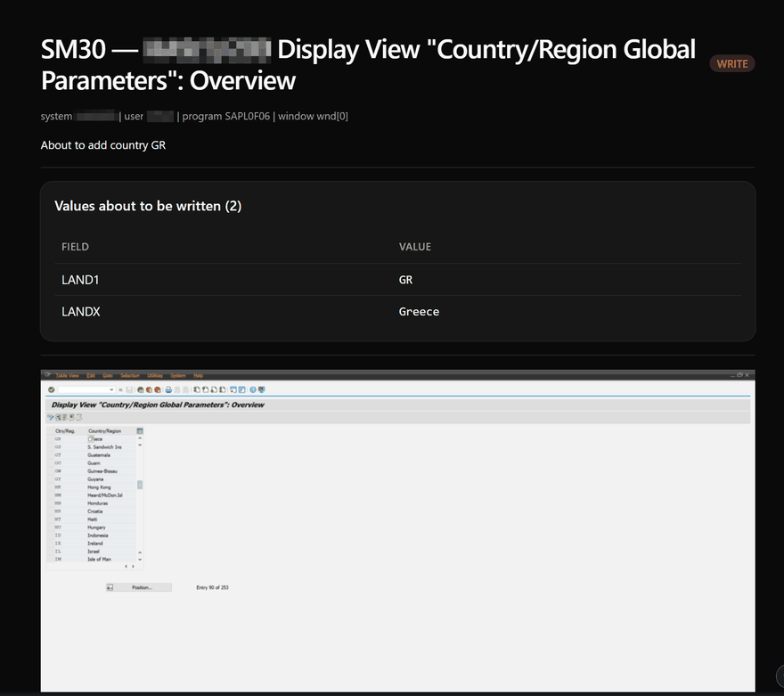The image size is (784, 696).
Task: Select the row selector for Hungary
Action: coord(50,527)
